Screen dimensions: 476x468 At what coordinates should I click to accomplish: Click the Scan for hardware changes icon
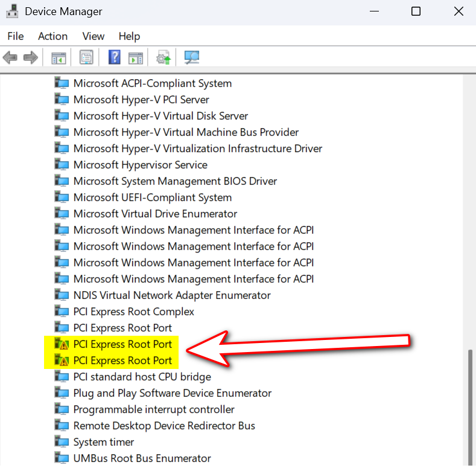click(192, 57)
